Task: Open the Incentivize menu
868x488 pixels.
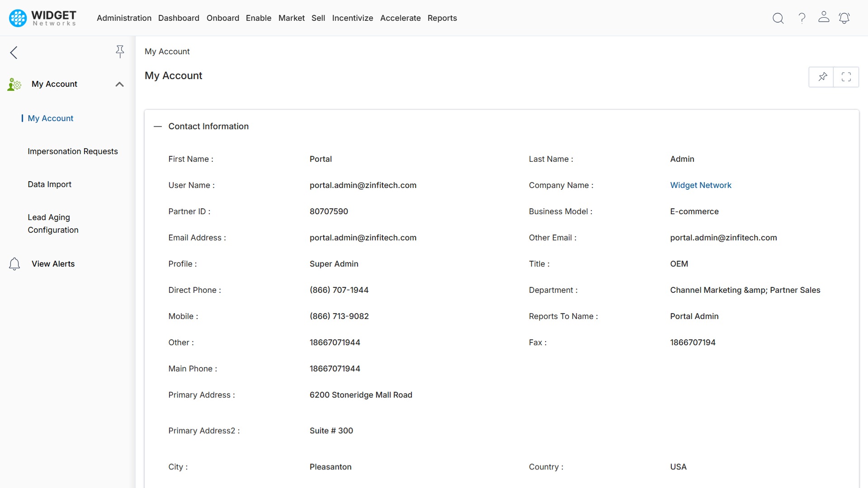Action: pos(353,18)
